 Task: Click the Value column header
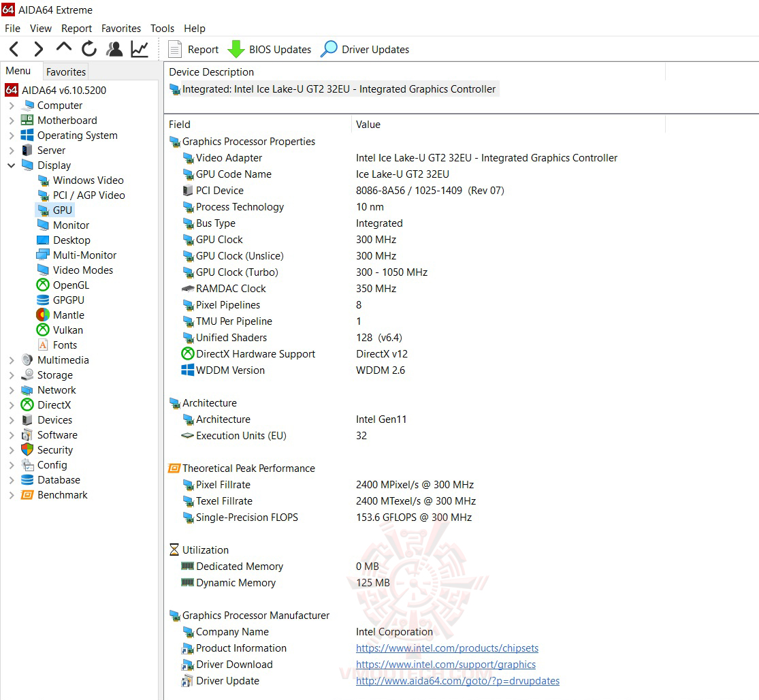[508, 125]
